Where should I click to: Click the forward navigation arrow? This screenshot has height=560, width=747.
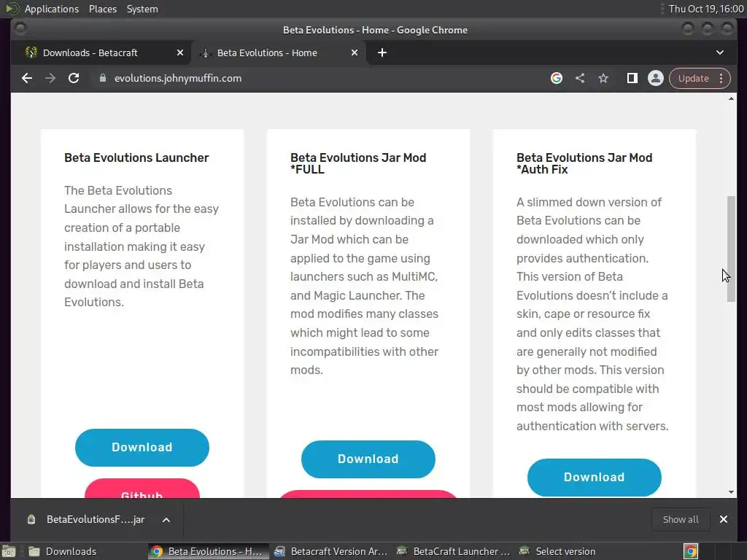point(50,78)
